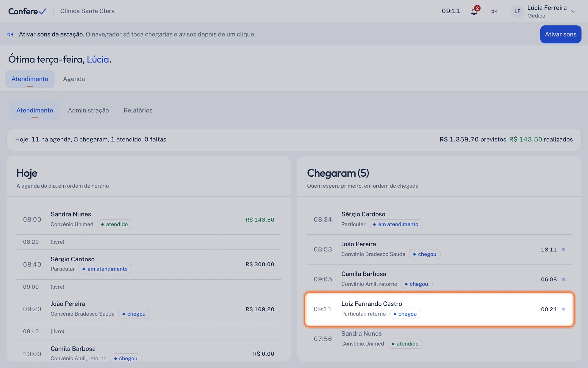This screenshot has width=588, height=368.
Task: Click chegou badge on 09:20 João Pereira row
Action: [x=134, y=314]
